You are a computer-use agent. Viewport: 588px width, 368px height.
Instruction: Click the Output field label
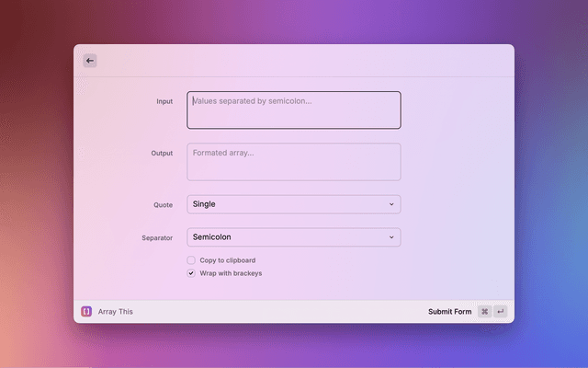coord(162,154)
